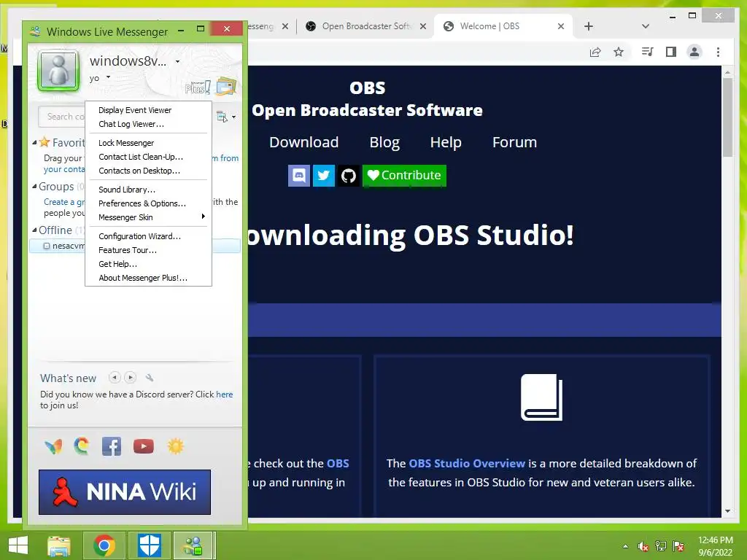Screen dimensions: 747x560
Task: Click muted volume icon in system tray
Action: (643, 547)
